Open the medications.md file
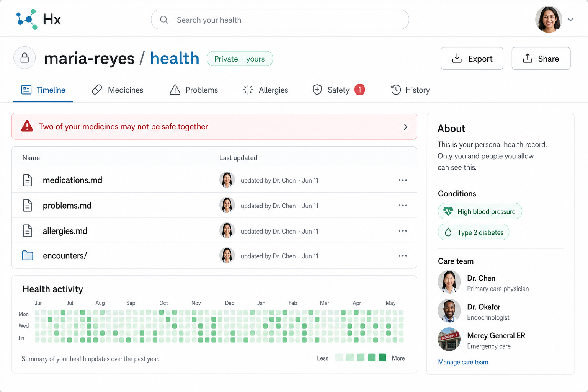The width and height of the screenshot is (588, 392). tap(72, 180)
